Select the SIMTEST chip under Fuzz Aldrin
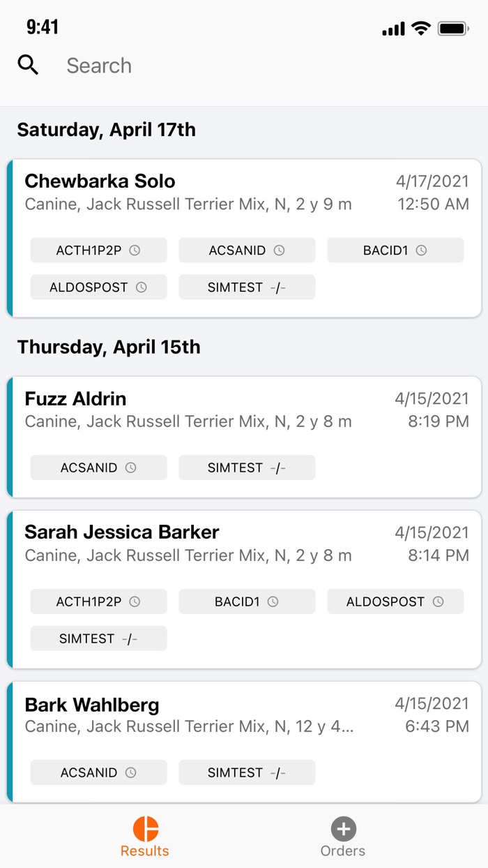Viewport: 488px width, 868px height. tap(247, 468)
